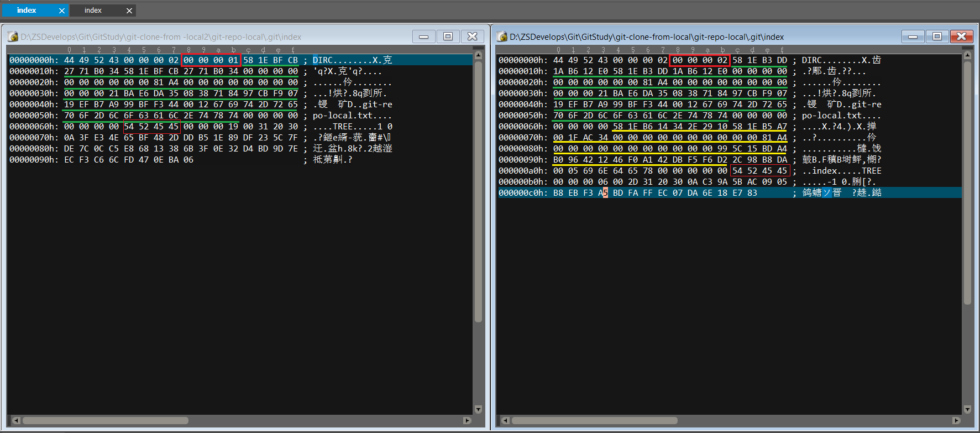The image size is (980, 433).
Task: Click up arrow of left window vertical scrollbar
Action: (x=478, y=55)
